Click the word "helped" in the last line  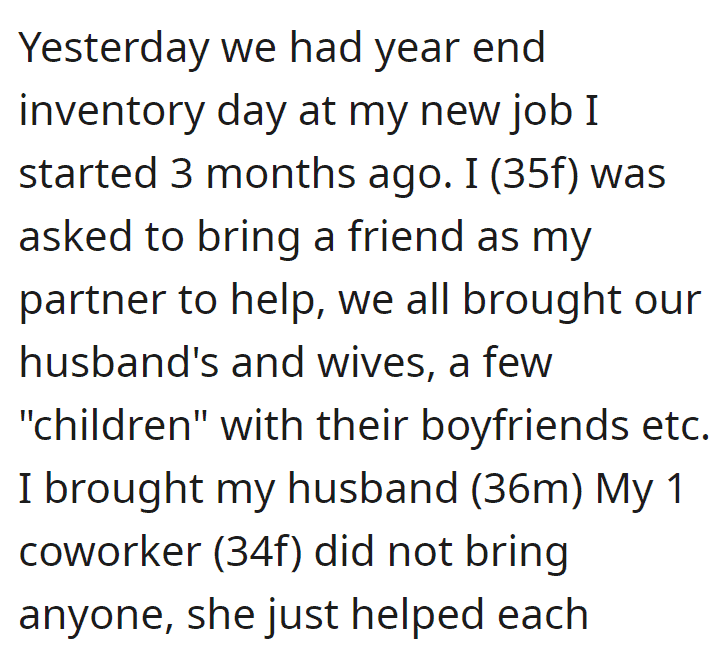[x=417, y=615]
